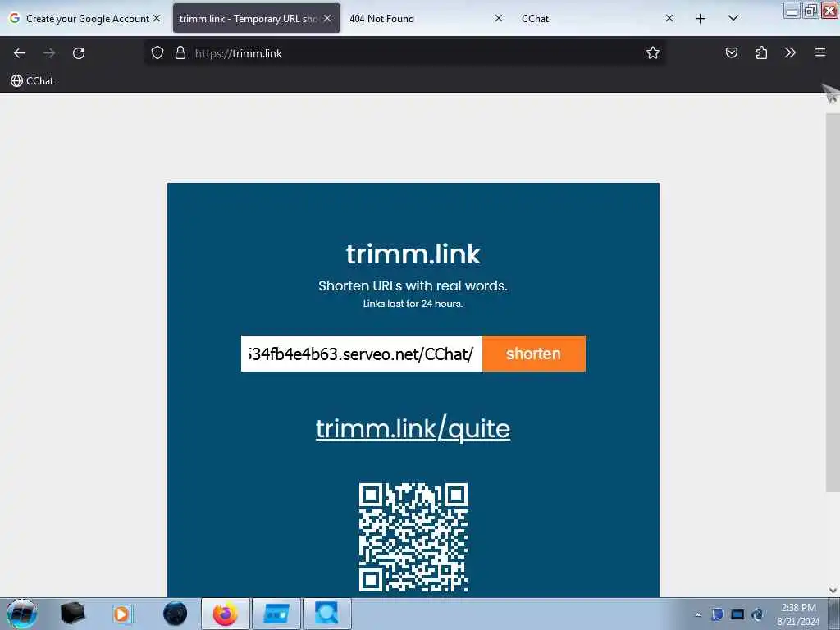Click the network tray icon
840x630 pixels.
click(x=737, y=614)
